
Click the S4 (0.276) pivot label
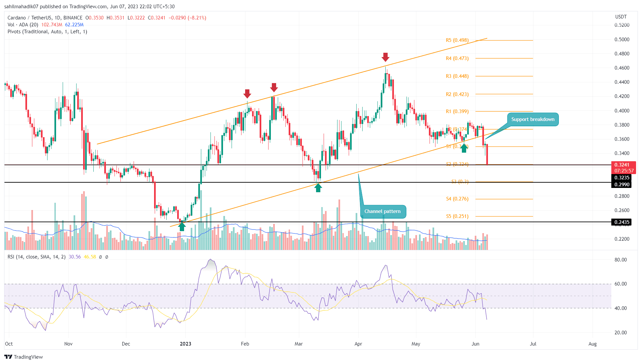[x=457, y=199]
